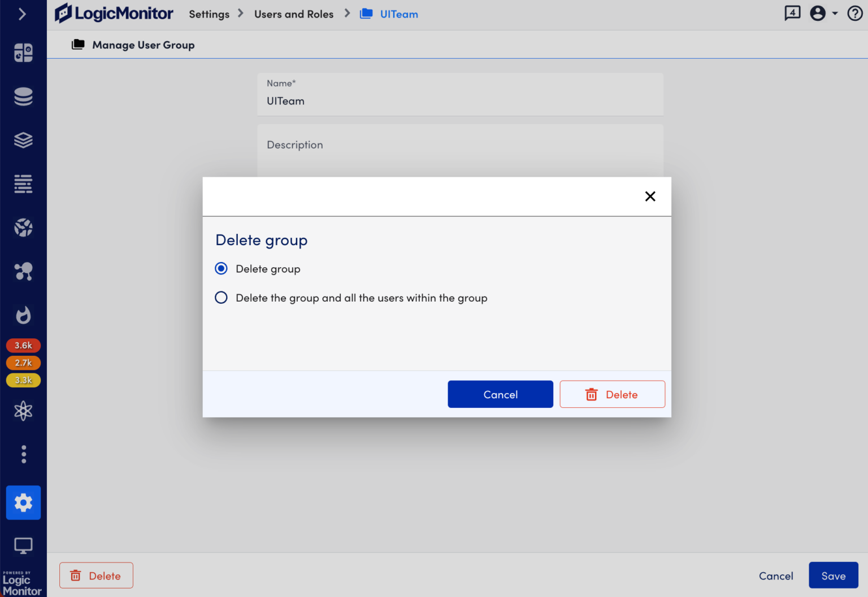
Task: Click the 3.6k alert count badge
Action: 23,345
